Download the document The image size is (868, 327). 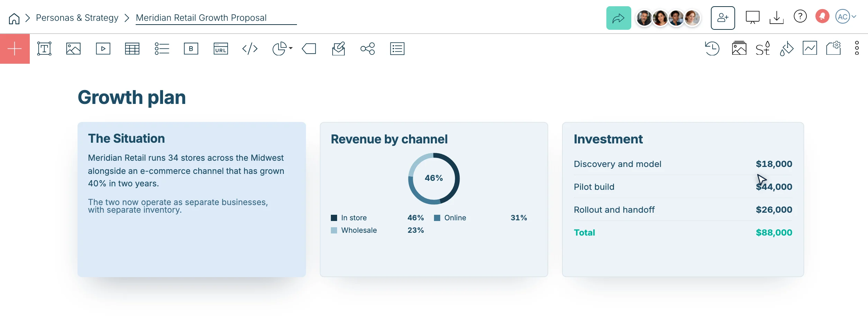[777, 17]
